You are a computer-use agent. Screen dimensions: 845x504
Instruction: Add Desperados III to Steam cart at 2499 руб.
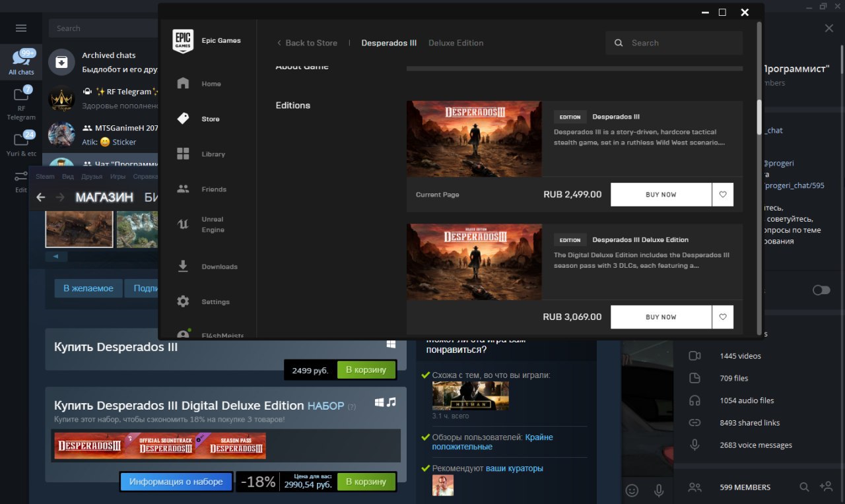[x=366, y=370]
